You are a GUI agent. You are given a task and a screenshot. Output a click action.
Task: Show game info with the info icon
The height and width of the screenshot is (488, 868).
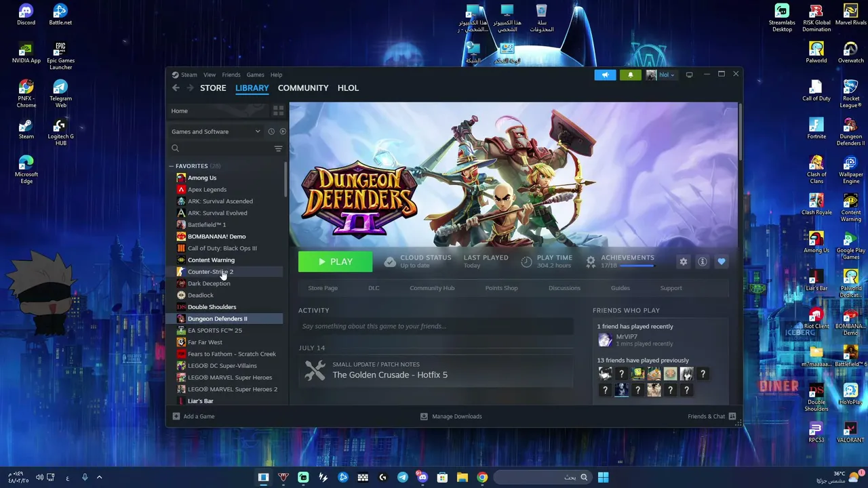pyautogui.click(x=703, y=262)
